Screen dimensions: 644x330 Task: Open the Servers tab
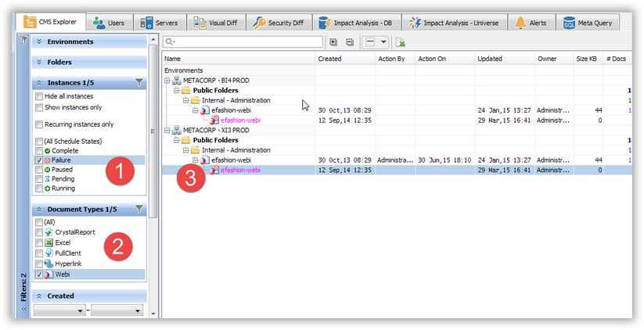(x=160, y=23)
